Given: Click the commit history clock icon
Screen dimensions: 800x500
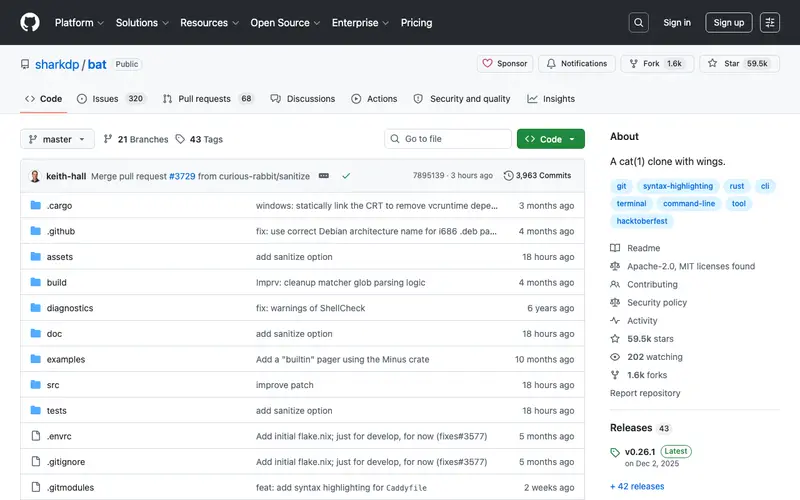Looking at the screenshot, I should 508,176.
